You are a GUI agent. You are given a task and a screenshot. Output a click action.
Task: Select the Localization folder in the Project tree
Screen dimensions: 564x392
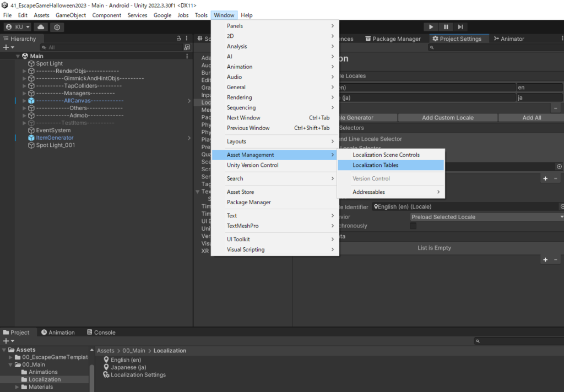pyautogui.click(x=45, y=379)
